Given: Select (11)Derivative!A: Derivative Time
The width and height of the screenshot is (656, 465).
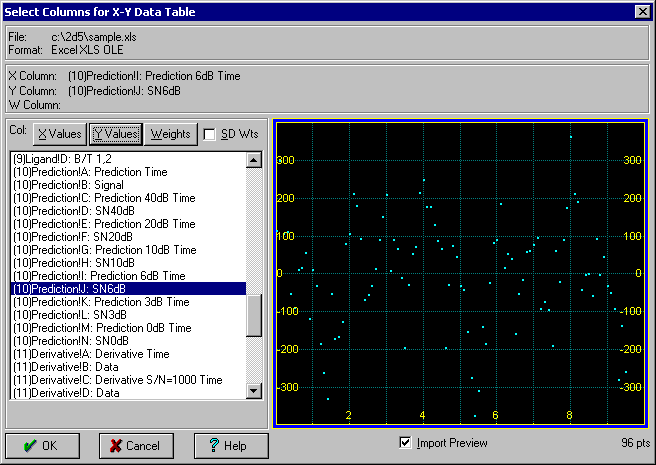Looking at the screenshot, I should click(x=128, y=354).
